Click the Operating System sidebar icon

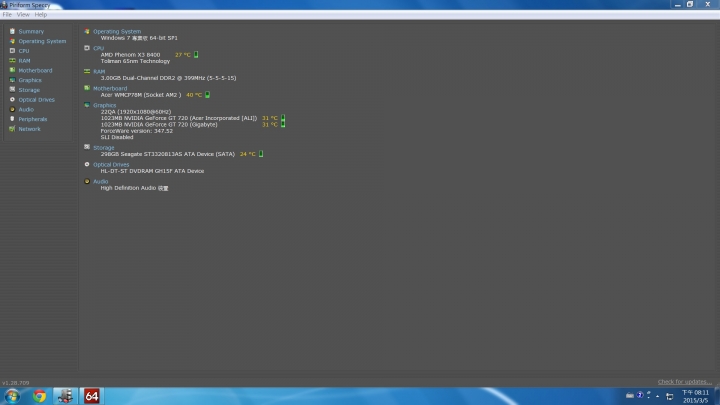tap(12, 41)
